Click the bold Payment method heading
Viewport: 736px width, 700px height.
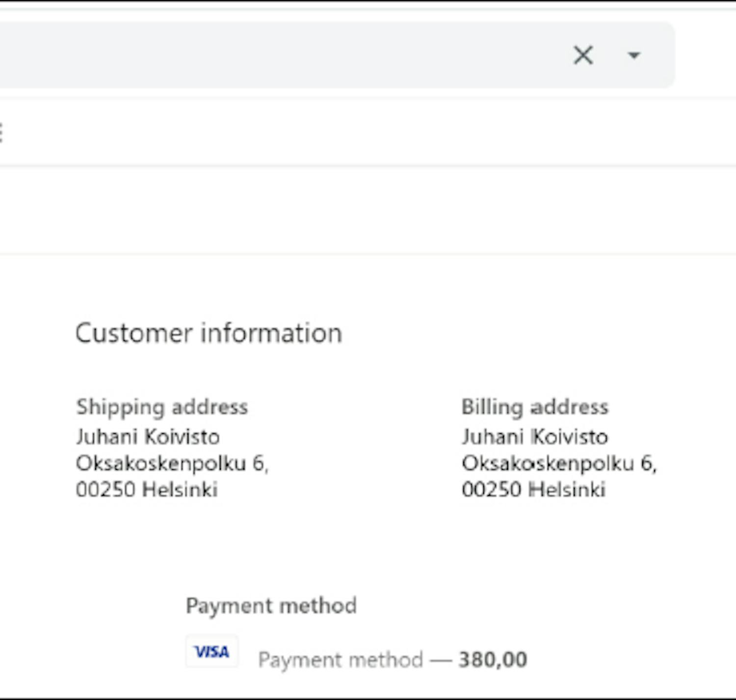coord(271,606)
